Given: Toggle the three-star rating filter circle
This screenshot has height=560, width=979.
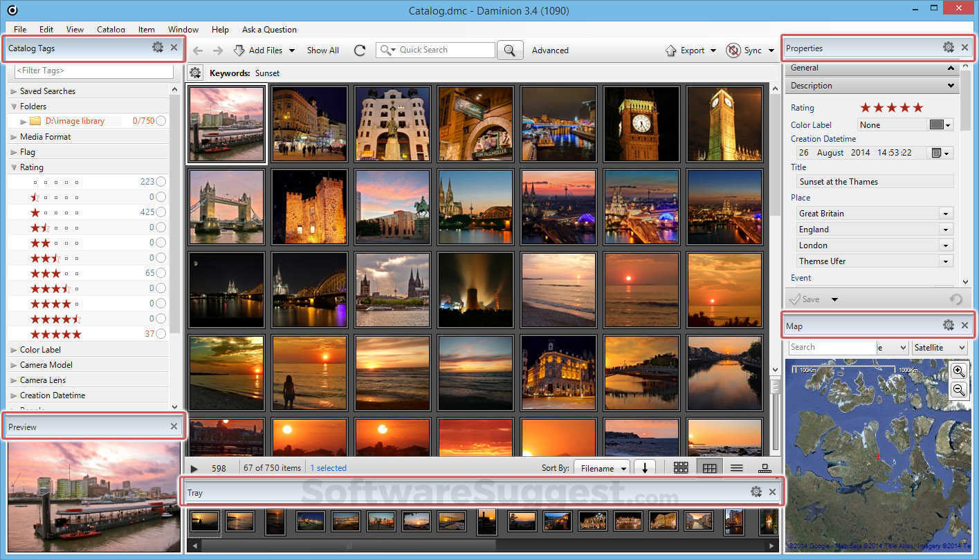Looking at the screenshot, I should click(161, 274).
